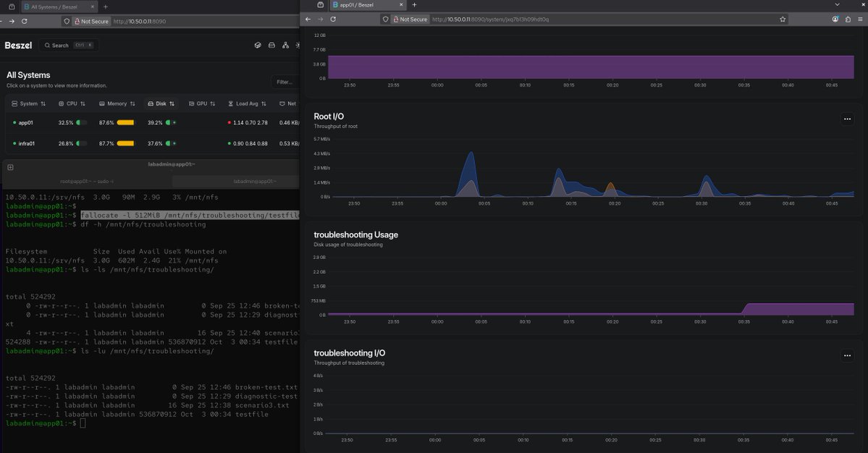This screenshot has width=868, height=453.
Task: Close the app01 / Beszel tab
Action: (x=401, y=5)
